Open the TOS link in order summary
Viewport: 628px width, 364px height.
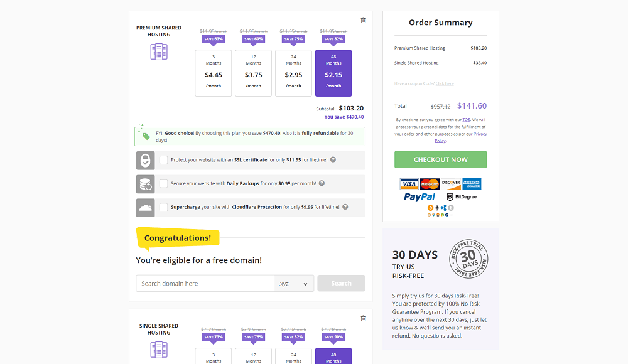pyautogui.click(x=466, y=120)
